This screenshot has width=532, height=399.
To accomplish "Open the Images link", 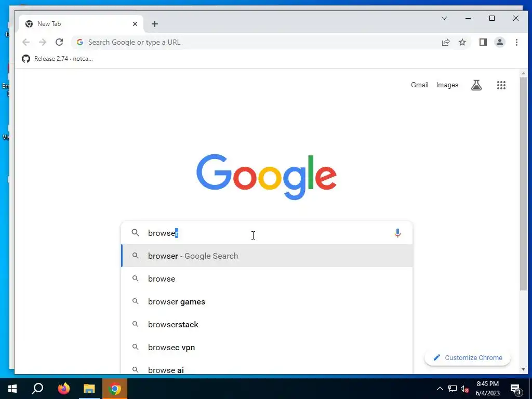I will coord(447,85).
